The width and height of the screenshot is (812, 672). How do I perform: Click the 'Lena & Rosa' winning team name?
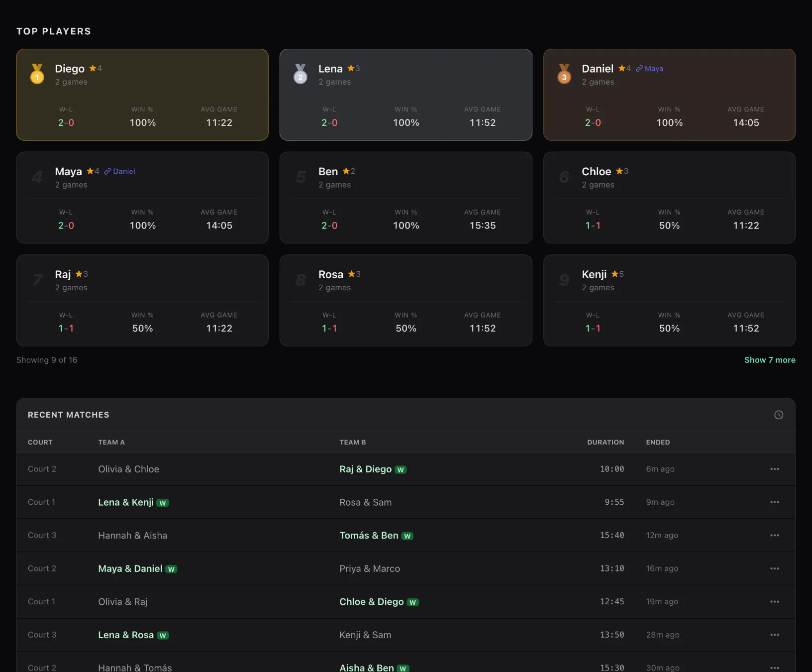126,635
